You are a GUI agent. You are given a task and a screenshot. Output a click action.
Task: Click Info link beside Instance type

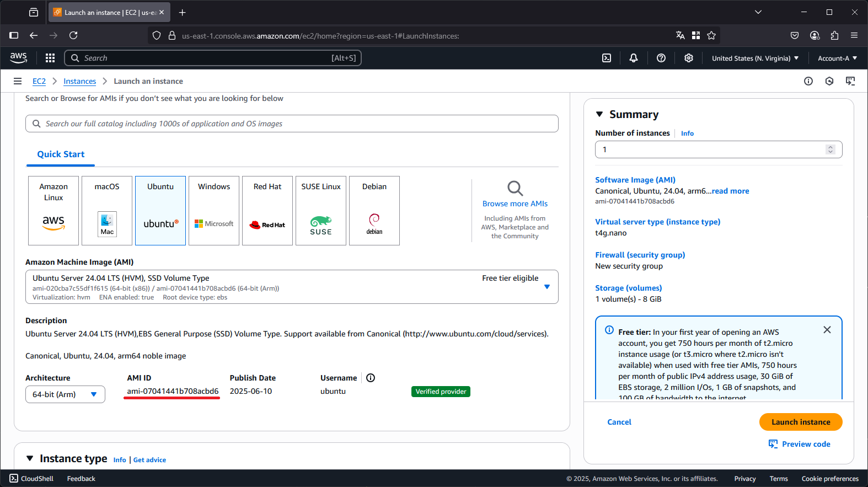(x=120, y=460)
